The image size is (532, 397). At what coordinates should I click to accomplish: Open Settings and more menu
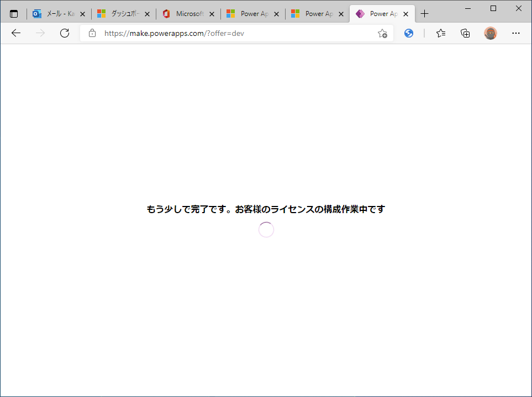(x=516, y=33)
